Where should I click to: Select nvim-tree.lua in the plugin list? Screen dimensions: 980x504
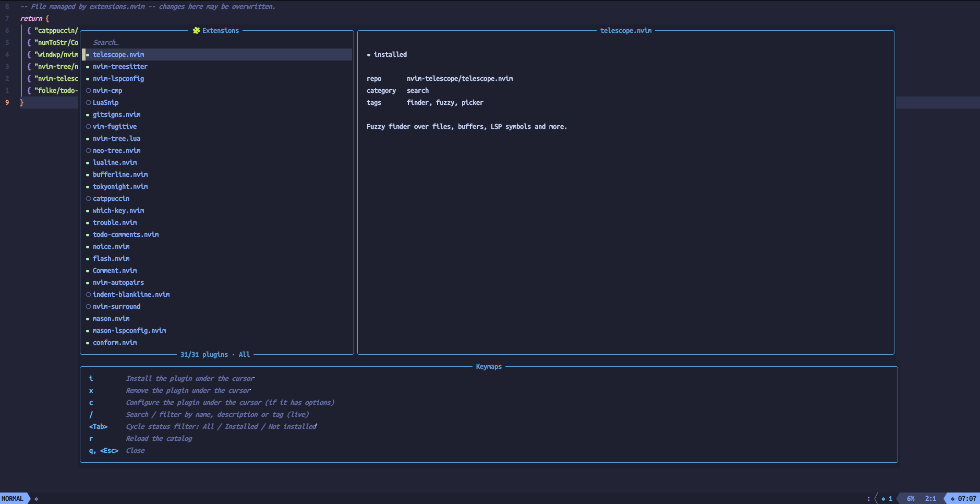[217, 139]
